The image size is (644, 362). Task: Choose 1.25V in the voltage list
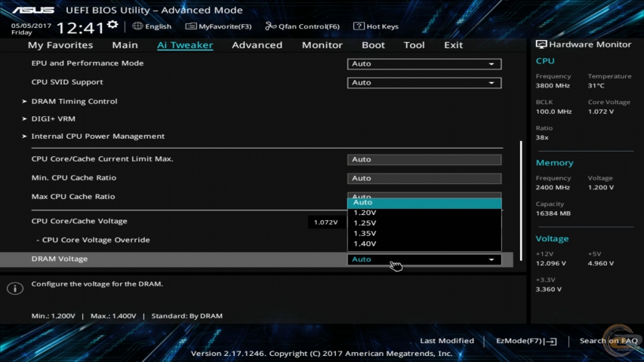click(424, 223)
